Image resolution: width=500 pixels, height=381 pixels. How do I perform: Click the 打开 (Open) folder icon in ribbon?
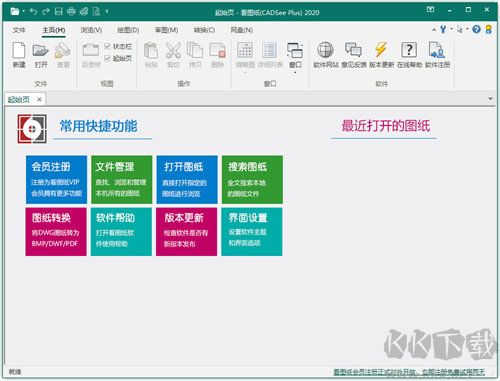pos(41,50)
